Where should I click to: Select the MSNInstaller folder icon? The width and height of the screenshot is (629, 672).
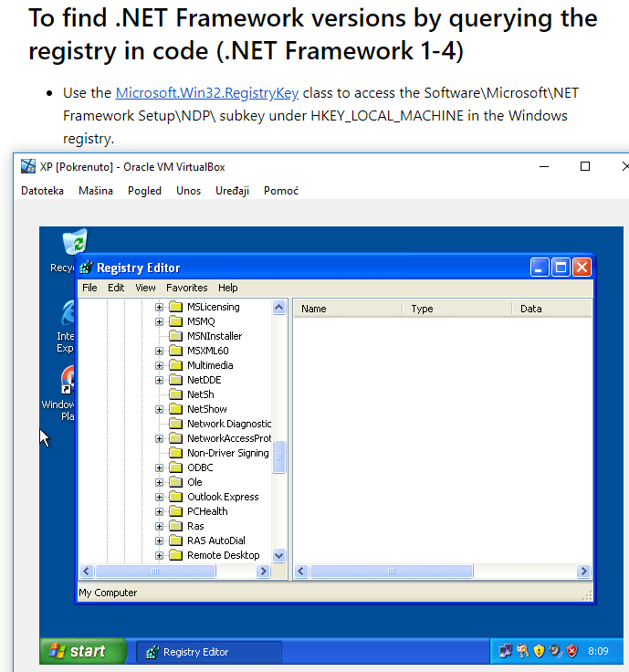[175, 336]
